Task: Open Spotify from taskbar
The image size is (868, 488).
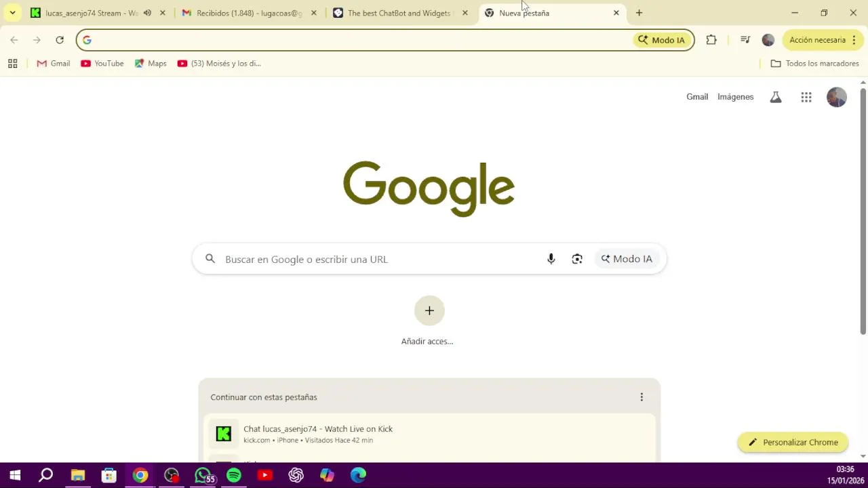Action: point(234,475)
